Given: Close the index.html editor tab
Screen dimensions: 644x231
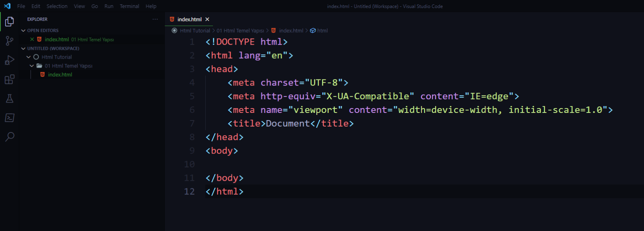Looking at the screenshot, I should (x=207, y=19).
